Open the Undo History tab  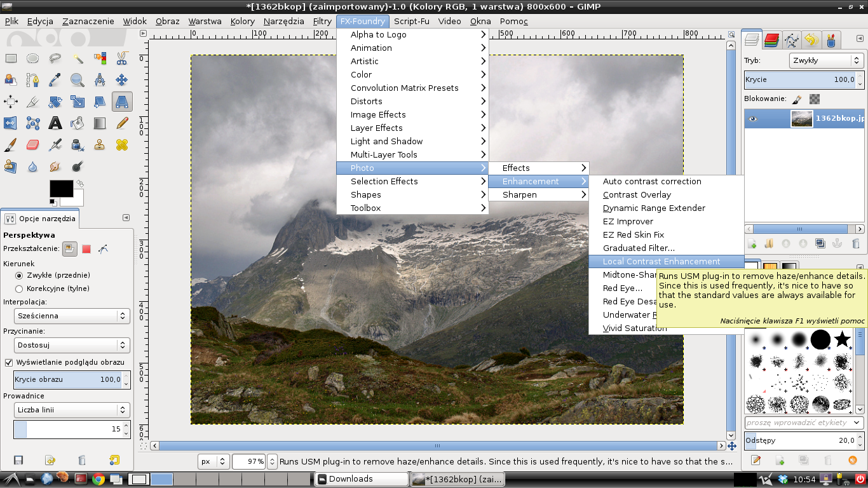point(811,41)
